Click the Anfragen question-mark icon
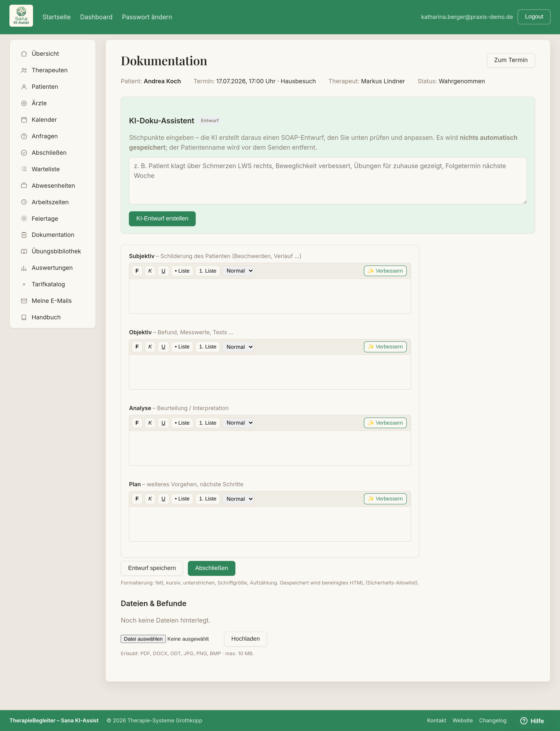Image resolution: width=560 pixels, height=731 pixels. point(24,136)
